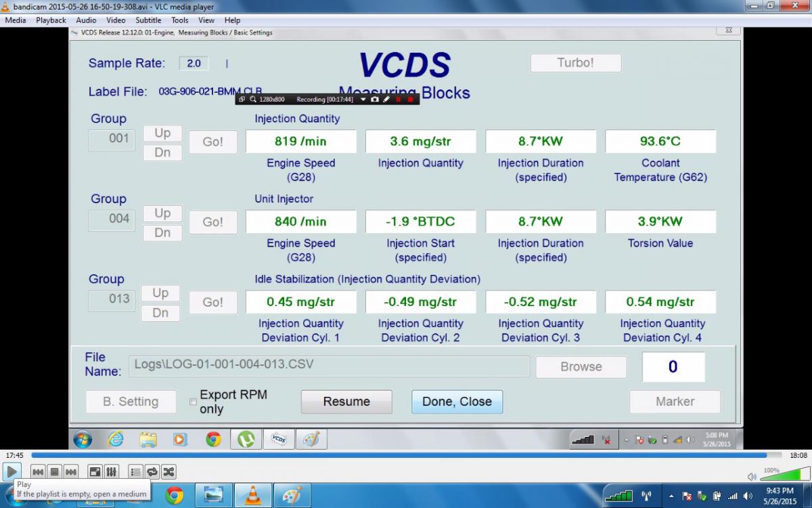Click the VLC cone taskbar icon
Image resolution: width=812 pixels, height=508 pixels.
coord(253,496)
